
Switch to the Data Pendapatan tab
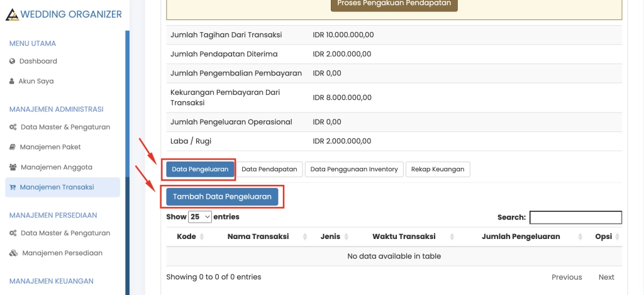(270, 169)
